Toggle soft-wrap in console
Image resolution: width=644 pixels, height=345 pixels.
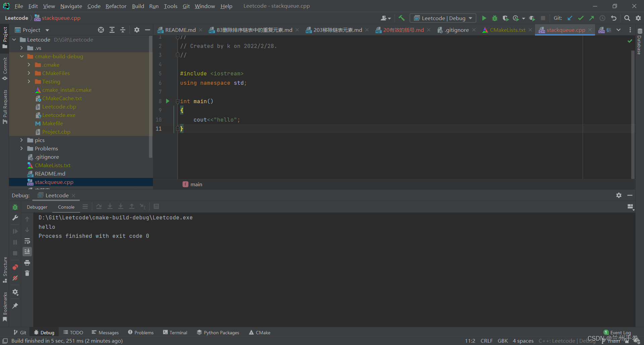tap(27, 241)
